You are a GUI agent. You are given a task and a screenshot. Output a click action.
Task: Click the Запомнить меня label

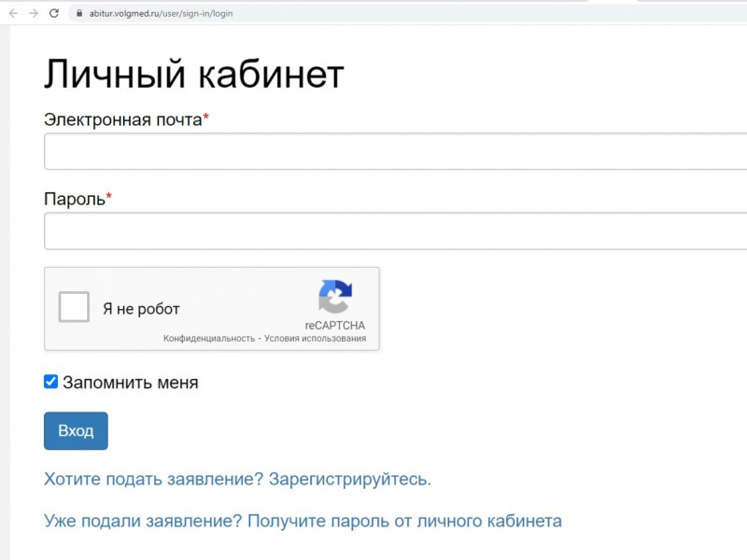131,383
